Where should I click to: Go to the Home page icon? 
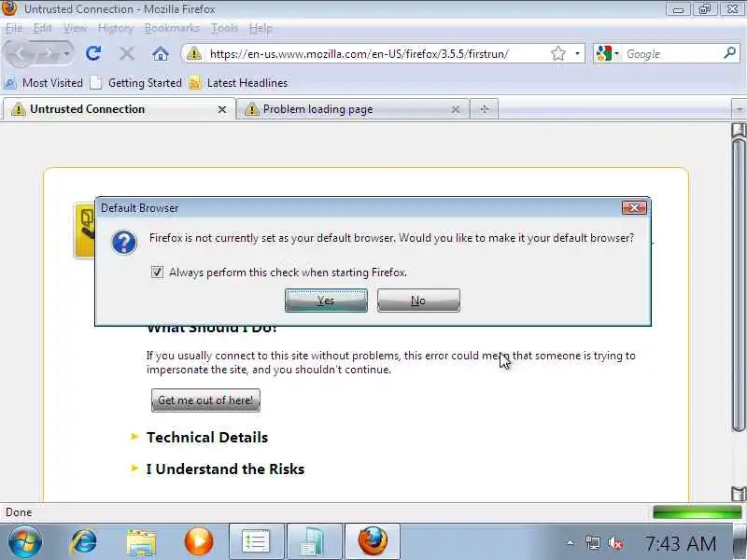point(160,53)
